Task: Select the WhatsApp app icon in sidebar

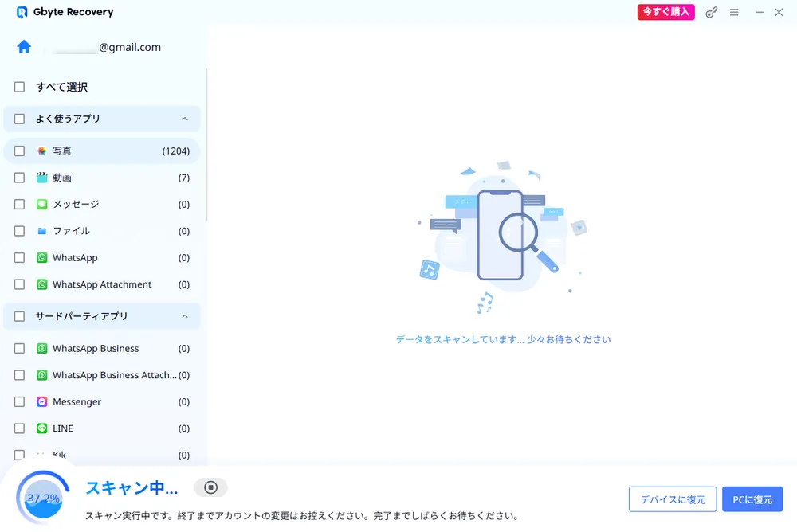Action: 41,257
